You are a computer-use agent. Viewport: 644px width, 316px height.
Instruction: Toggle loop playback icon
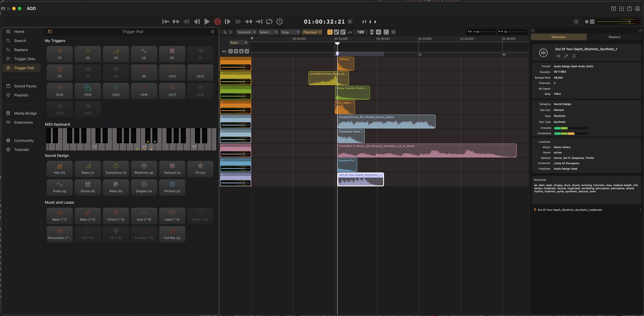pyautogui.click(x=269, y=22)
